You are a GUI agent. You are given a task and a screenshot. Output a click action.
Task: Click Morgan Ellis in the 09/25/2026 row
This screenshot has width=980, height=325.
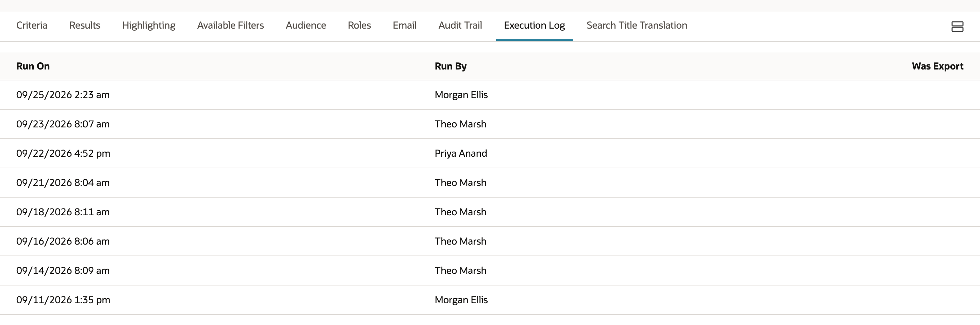coord(461,95)
